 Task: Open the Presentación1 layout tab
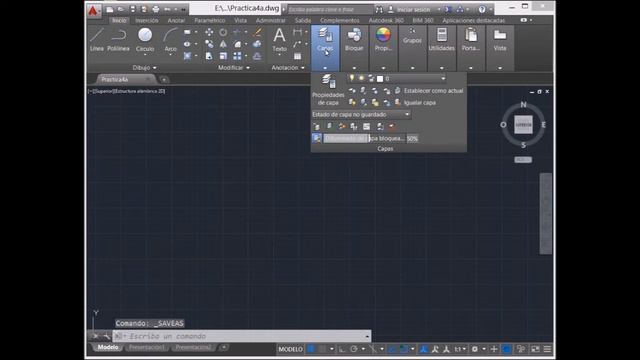point(147,347)
